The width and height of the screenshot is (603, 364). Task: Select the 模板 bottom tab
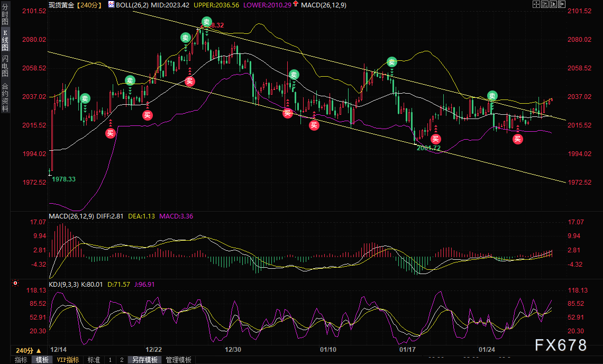coord(42,360)
